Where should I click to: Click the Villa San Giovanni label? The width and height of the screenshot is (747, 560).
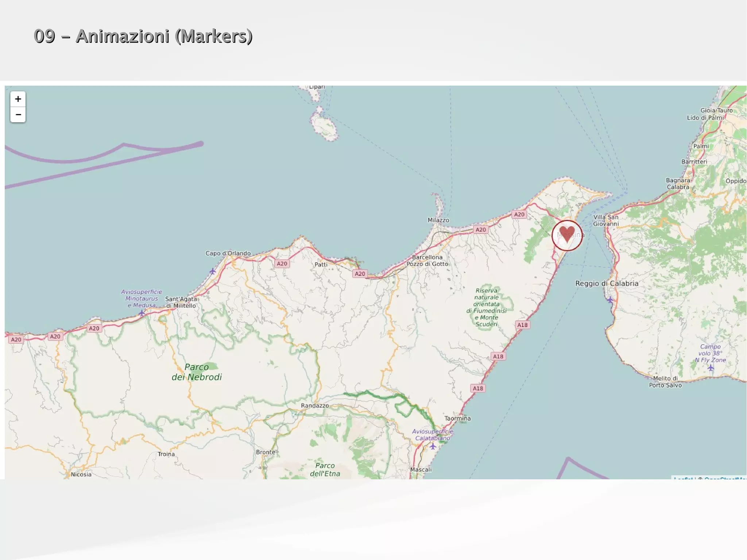pos(605,220)
